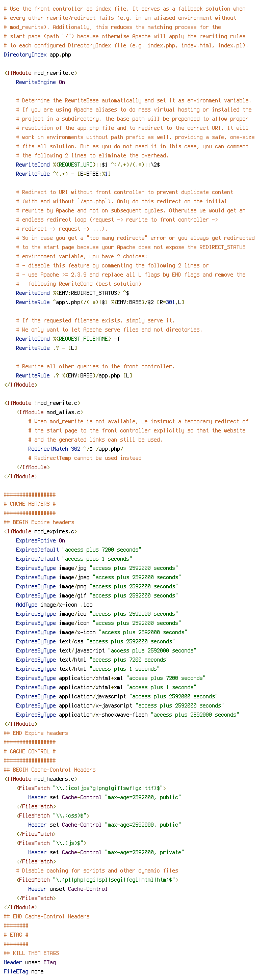Click the RedirectMatch 302 line
Image resolution: width=259 pixels, height=980 pixels.
(x=75, y=449)
